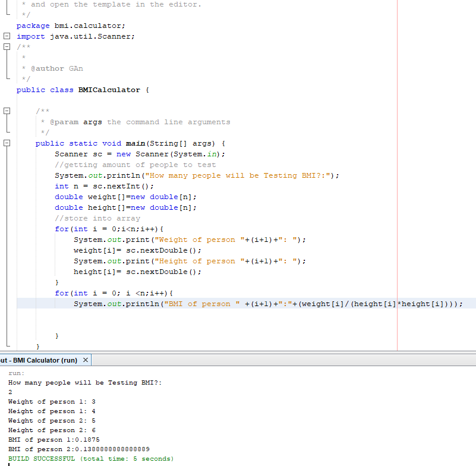Collapse the import java.util.Scanner fold
The height and width of the screenshot is (466, 476).
click(x=6, y=36)
